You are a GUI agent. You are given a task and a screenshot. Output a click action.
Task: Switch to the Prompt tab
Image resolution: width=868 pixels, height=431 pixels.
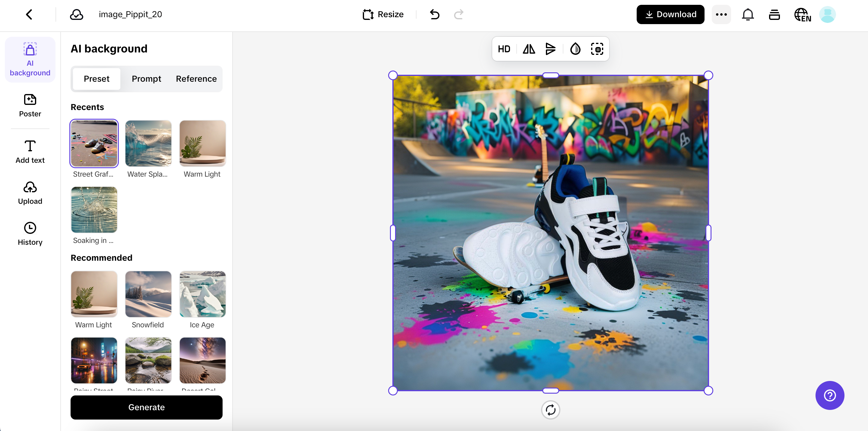click(x=146, y=79)
